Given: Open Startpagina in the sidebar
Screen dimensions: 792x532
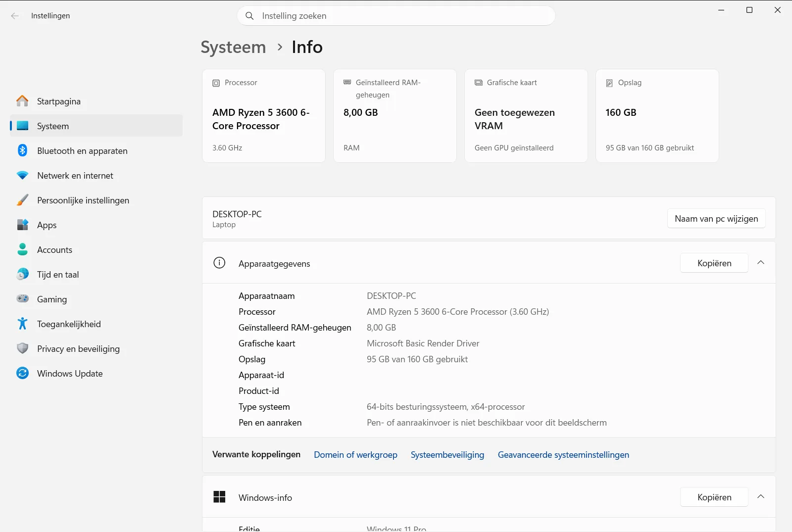Looking at the screenshot, I should [96, 101].
